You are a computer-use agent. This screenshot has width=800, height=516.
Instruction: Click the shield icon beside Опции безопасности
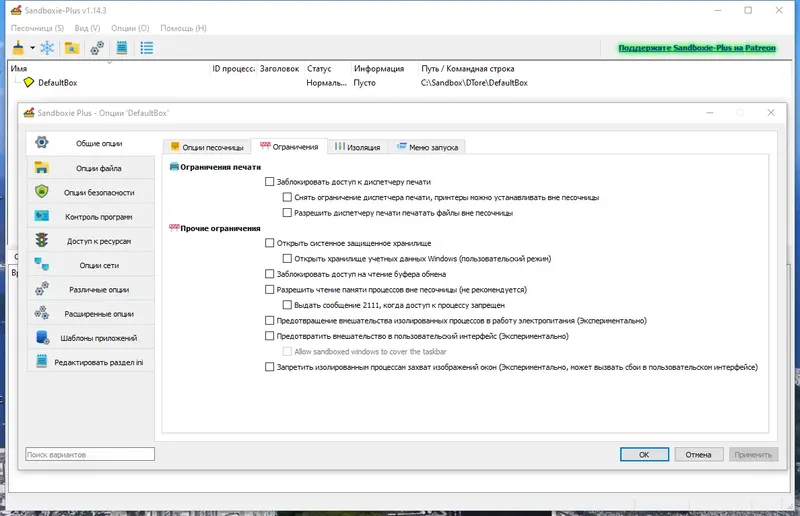[41, 191]
